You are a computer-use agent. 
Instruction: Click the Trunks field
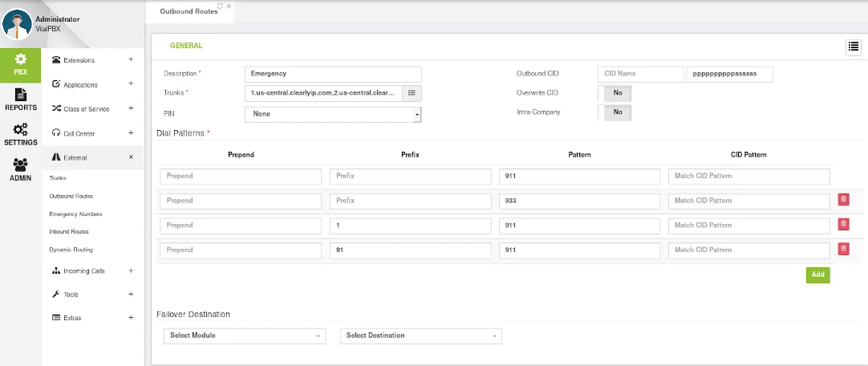(323, 93)
